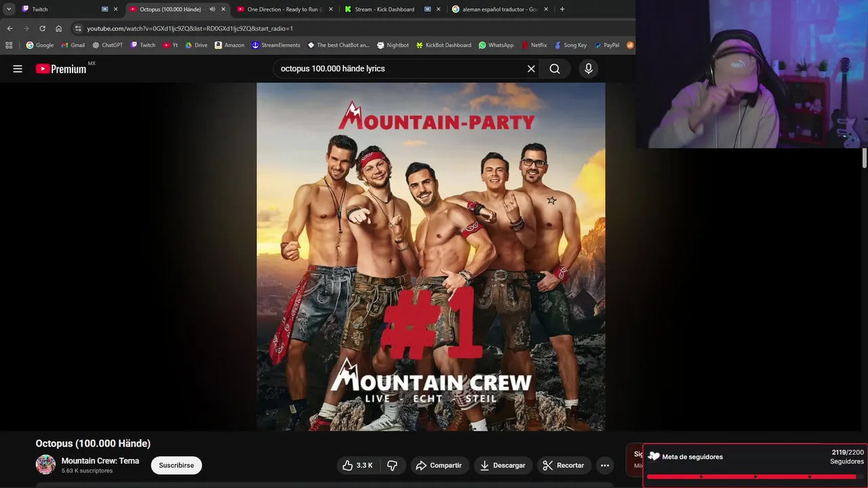
Task: Clip the video with Recortar
Action: [564, 465]
